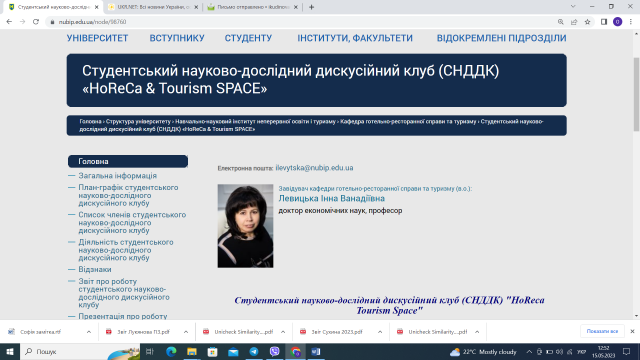Click the taskbar search box 'Пошук'

tap(80, 351)
